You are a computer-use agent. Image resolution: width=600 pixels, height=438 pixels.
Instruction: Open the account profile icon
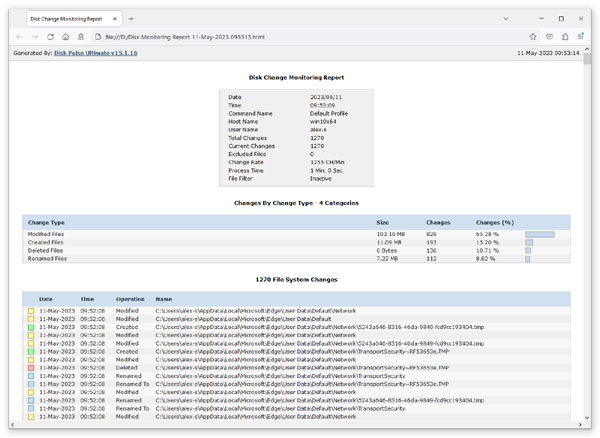pyautogui.click(x=81, y=37)
